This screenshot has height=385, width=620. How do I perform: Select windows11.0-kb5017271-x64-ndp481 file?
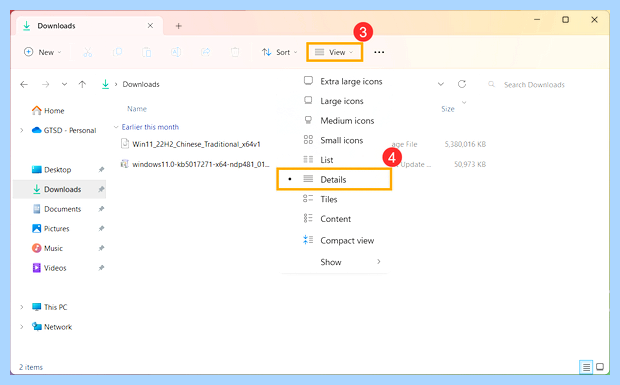pyautogui.click(x=201, y=164)
